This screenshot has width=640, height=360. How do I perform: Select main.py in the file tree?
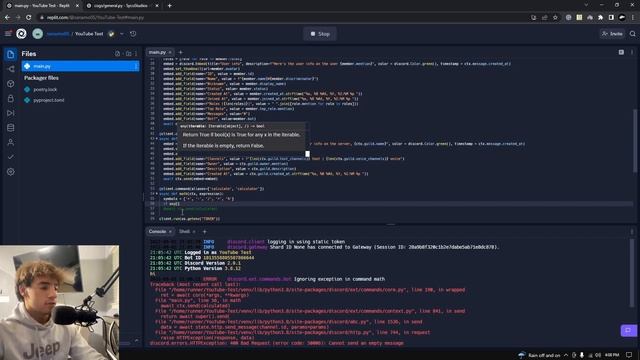pos(80,66)
